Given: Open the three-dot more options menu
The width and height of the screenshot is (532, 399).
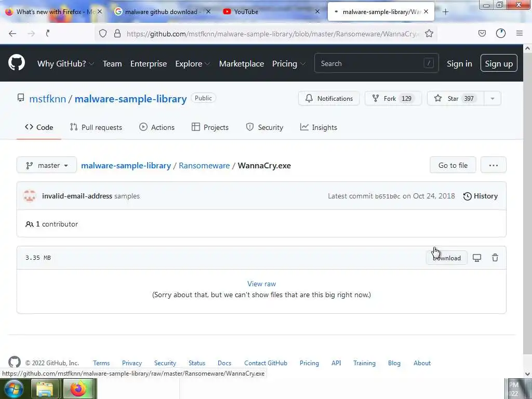Looking at the screenshot, I should (x=494, y=165).
